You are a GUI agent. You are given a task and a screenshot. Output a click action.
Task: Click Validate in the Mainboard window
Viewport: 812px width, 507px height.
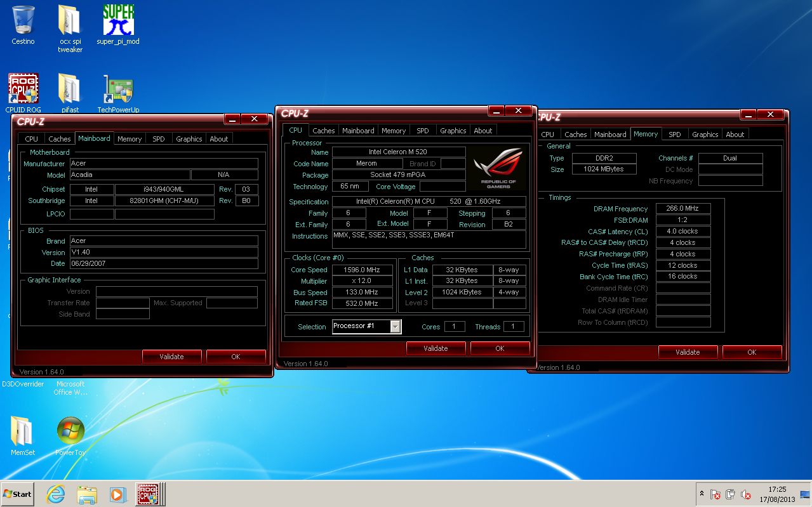coord(171,357)
